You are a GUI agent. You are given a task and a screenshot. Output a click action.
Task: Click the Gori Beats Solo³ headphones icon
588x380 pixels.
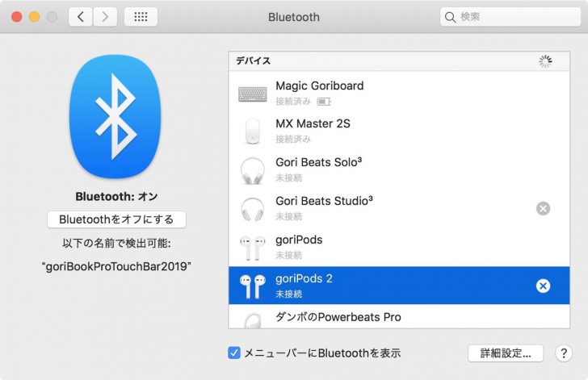tap(252, 170)
